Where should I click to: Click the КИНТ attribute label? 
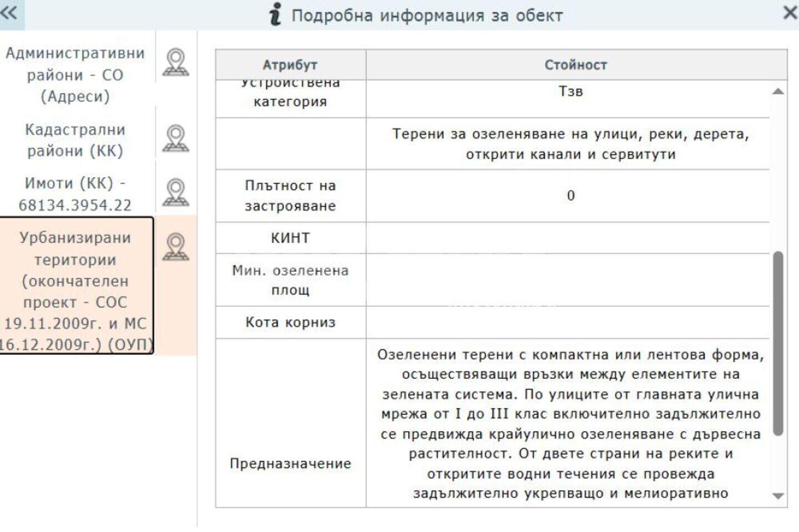pos(290,238)
